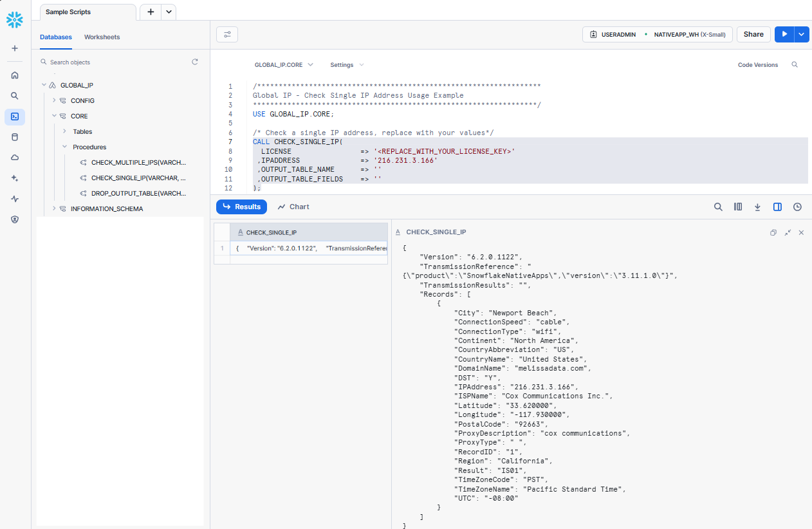The image size is (812, 529).
Task: Download the query results
Action: coord(757,207)
